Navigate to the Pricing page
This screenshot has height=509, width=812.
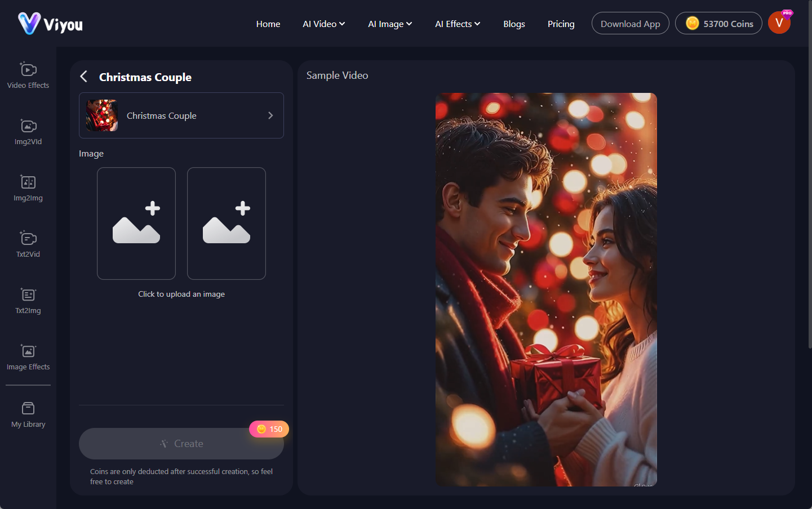tap(561, 24)
